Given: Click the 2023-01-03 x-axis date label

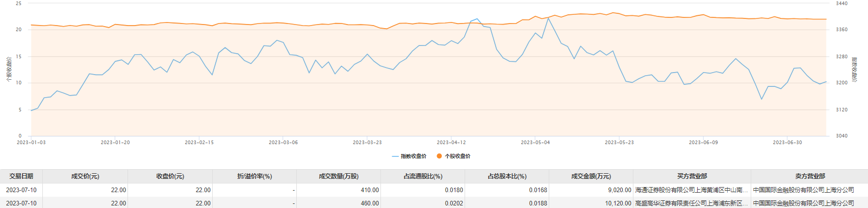Looking at the screenshot, I should pos(31,143).
